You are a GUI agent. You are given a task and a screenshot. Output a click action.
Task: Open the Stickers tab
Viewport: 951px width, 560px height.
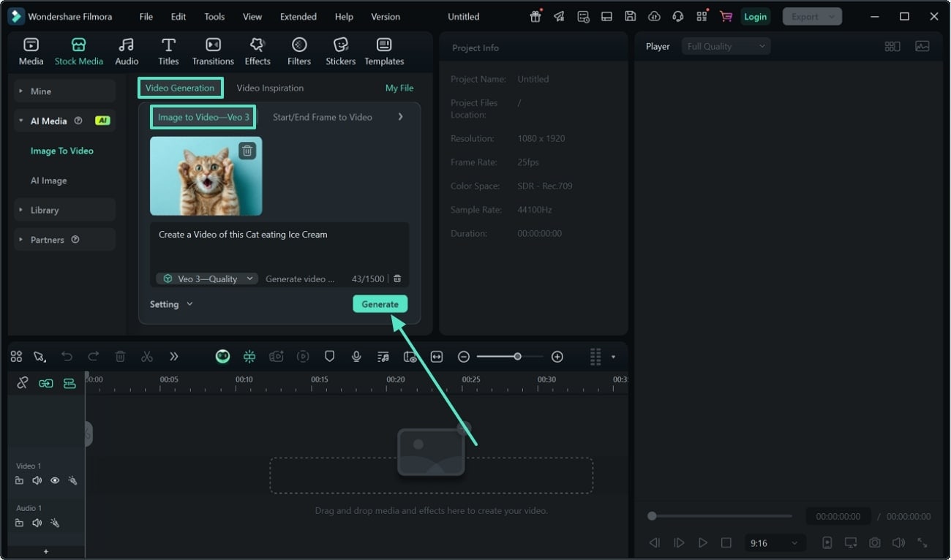[340, 52]
